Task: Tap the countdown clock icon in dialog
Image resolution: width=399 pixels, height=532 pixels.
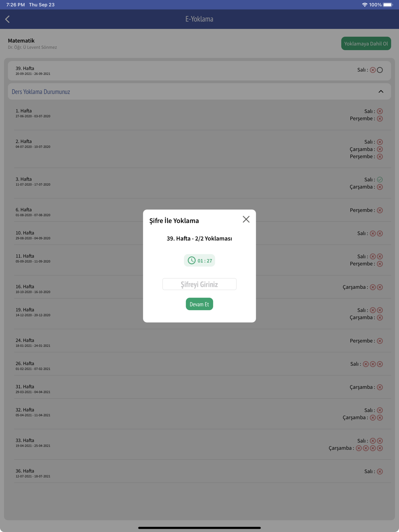Action: point(192,260)
